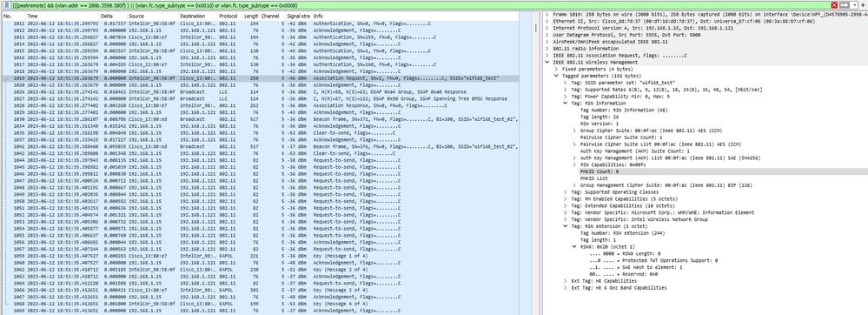Screen dimensions: 868x315
Task: Expand RM Enabled Capabilities tag
Action: (566, 198)
